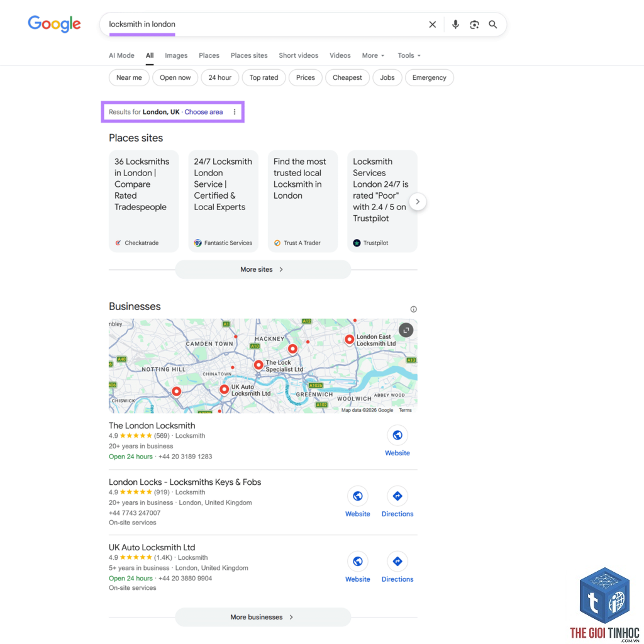Viewport: 644px width, 644px height.
Task: Click the (919) reviews count
Action: pyautogui.click(x=162, y=492)
